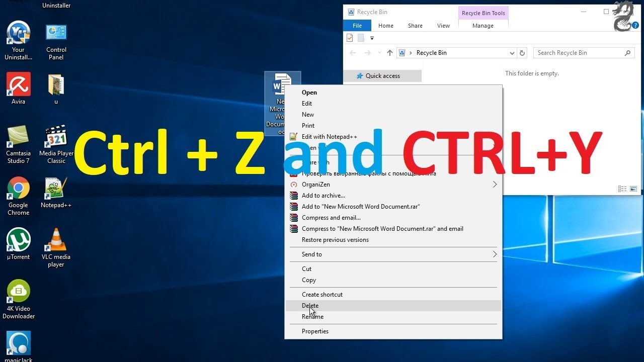Go back in Recycle Bin window

click(353, 53)
